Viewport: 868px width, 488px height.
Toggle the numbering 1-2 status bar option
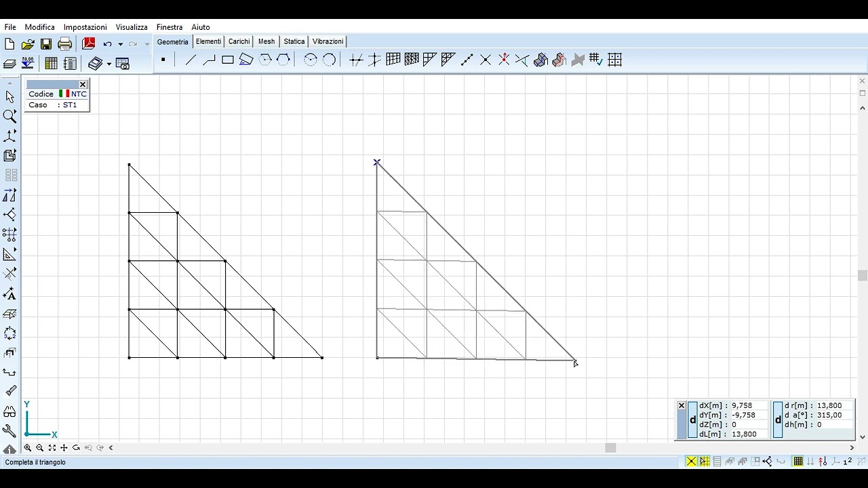[848, 462]
